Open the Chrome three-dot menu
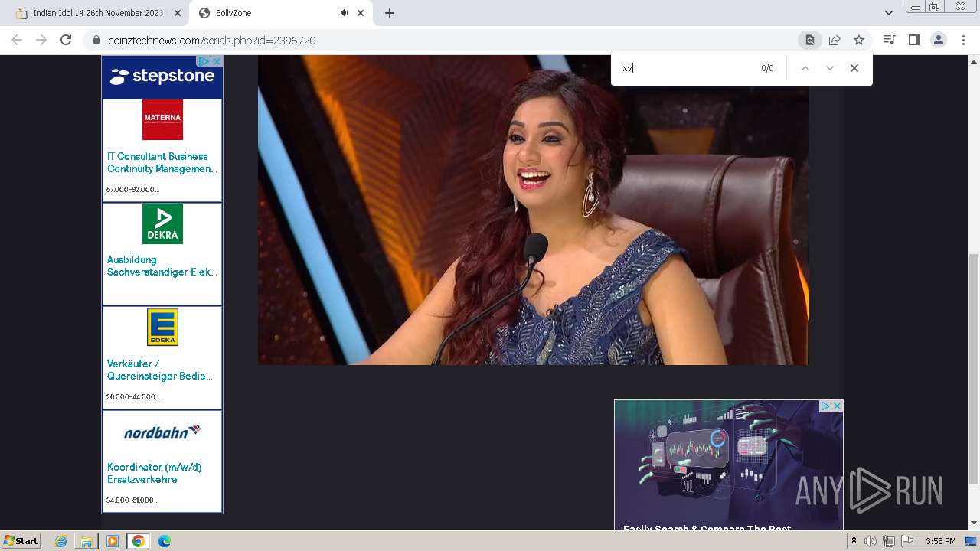Viewport: 980px width, 551px height. [963, 40]
